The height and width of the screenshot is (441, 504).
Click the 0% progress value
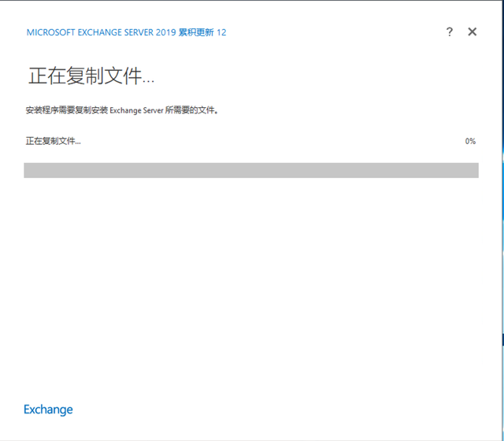coord(470,141)
